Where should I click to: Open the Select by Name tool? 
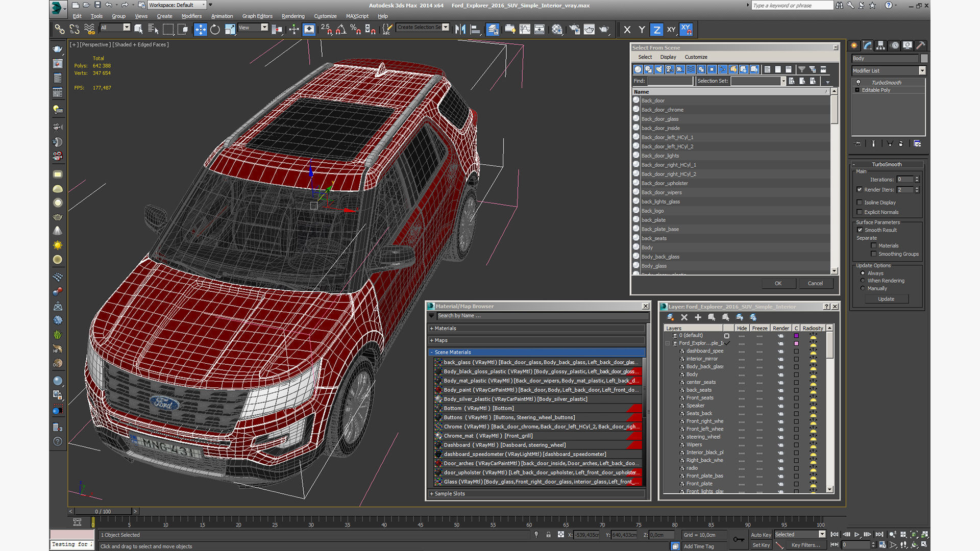153,29
